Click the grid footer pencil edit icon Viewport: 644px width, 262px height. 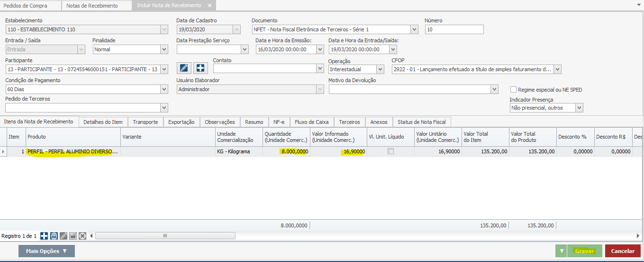tap(63, 236)
